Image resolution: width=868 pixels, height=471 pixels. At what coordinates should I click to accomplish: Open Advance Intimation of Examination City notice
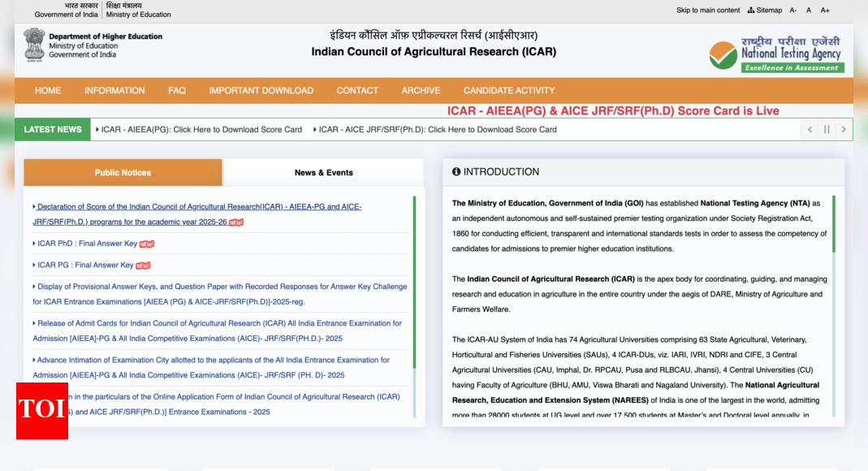pos(211,368)
